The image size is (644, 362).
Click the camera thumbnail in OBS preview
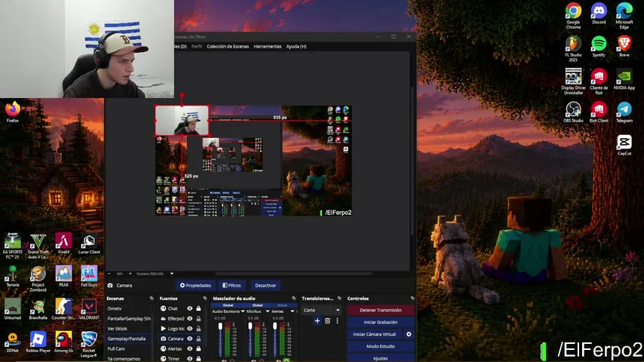coord(182,120)
